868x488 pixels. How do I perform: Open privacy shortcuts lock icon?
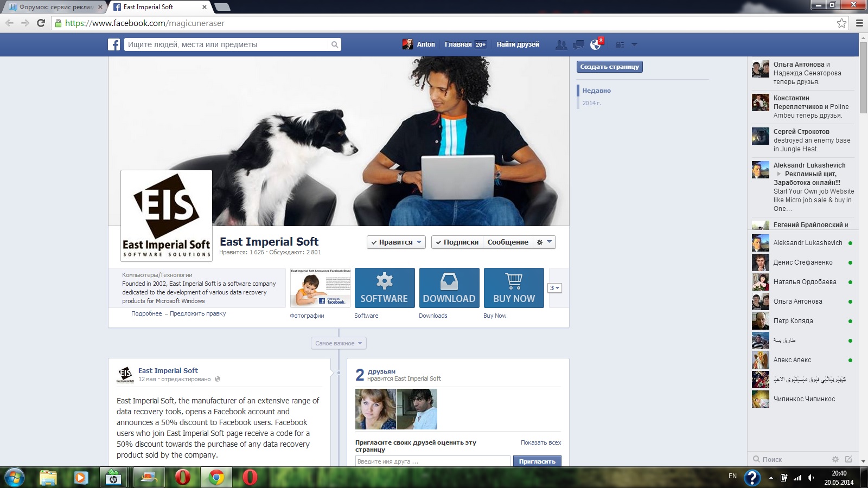pyautogui.click(x=620, y=44)
